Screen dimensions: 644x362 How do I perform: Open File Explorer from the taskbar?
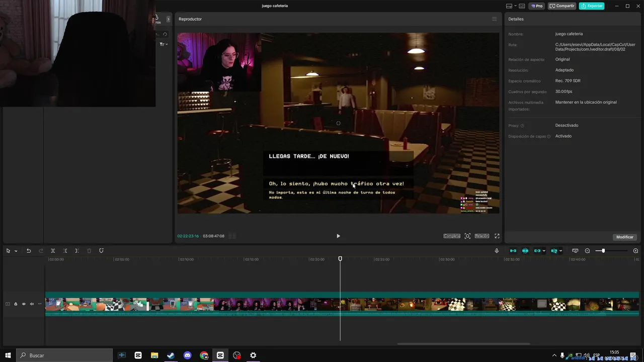tap(154, 355)
